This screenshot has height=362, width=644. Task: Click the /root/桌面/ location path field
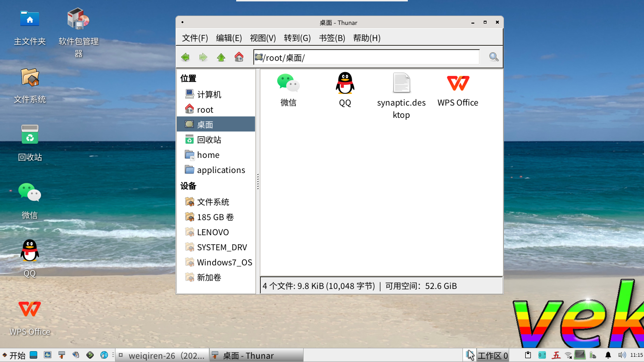click(x=366, y=58)
